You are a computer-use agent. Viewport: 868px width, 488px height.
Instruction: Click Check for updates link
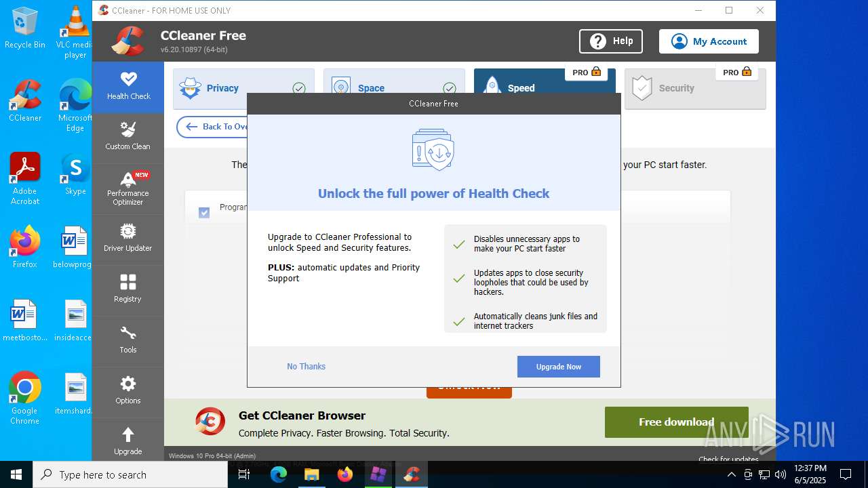point(728,459)
